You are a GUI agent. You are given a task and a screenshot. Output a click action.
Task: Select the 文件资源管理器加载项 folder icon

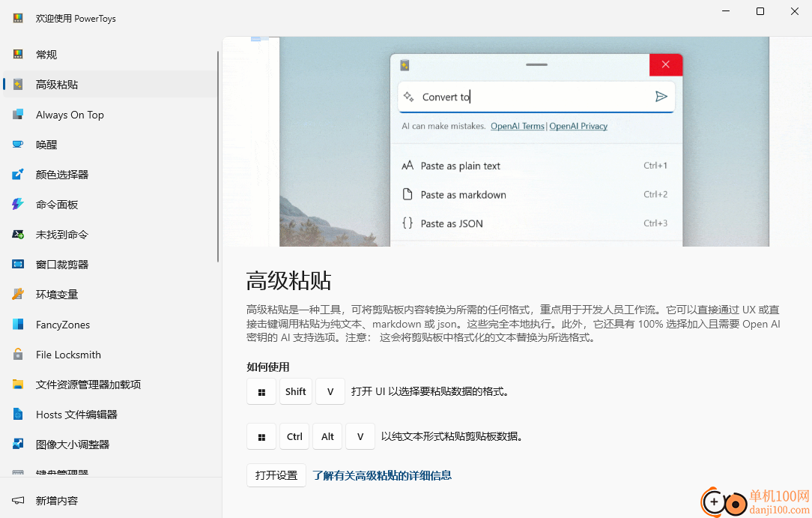[x=18, y=385]
